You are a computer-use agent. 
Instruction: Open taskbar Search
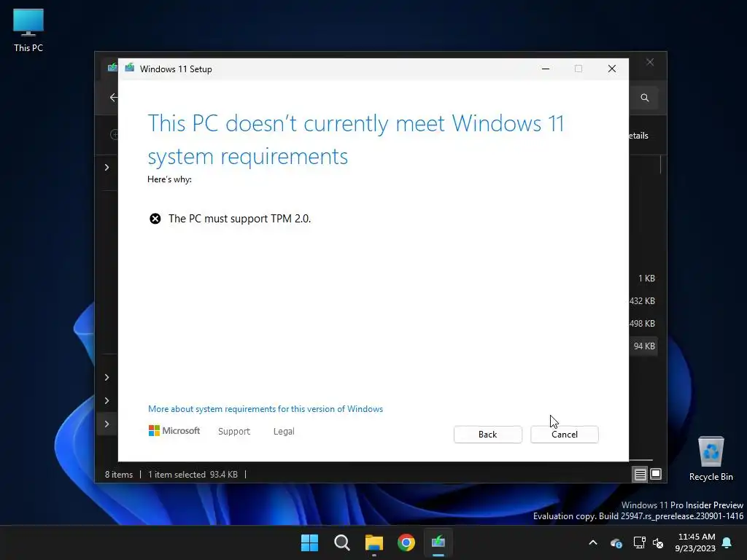pyautogui.click(x=341, y=542)
